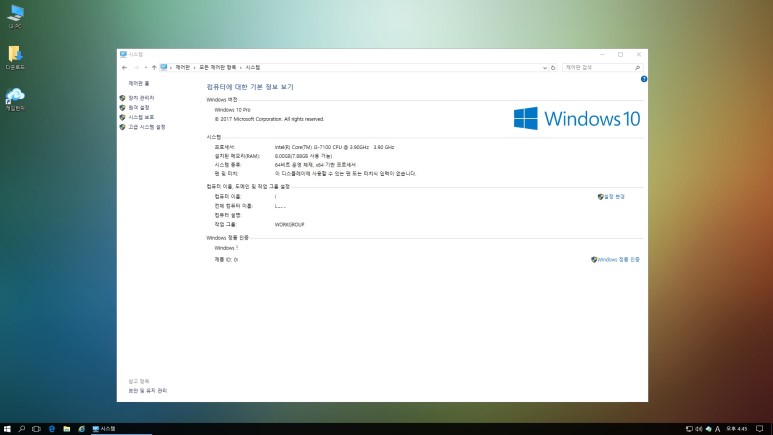Screen dimensions: 773x435
Task: Click processor value Intel Core i3-7100 text
Action: tap(334, 147)
